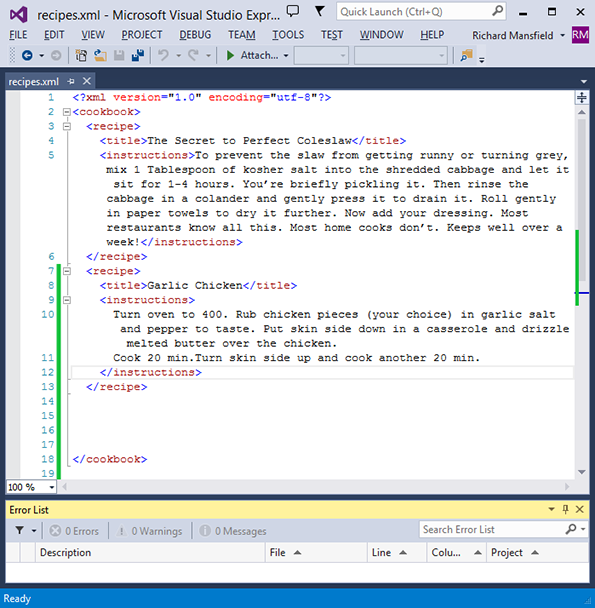The height and width of the screenshot is (608, 595).
Task: Click the New Project toolbar icon
Action: (81, 55)
